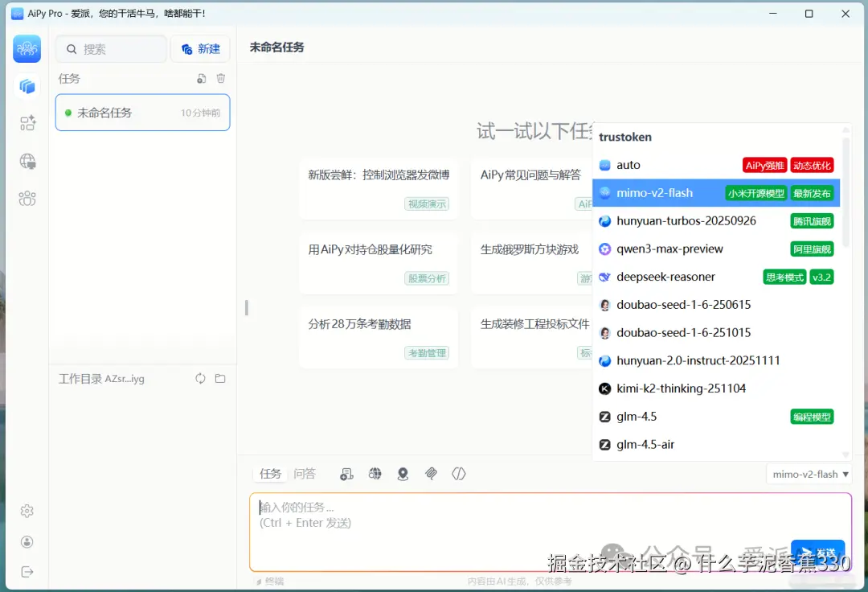Open the working directory folder icon
This screenshot has height=592, width=868.
[x=220, y=378]
